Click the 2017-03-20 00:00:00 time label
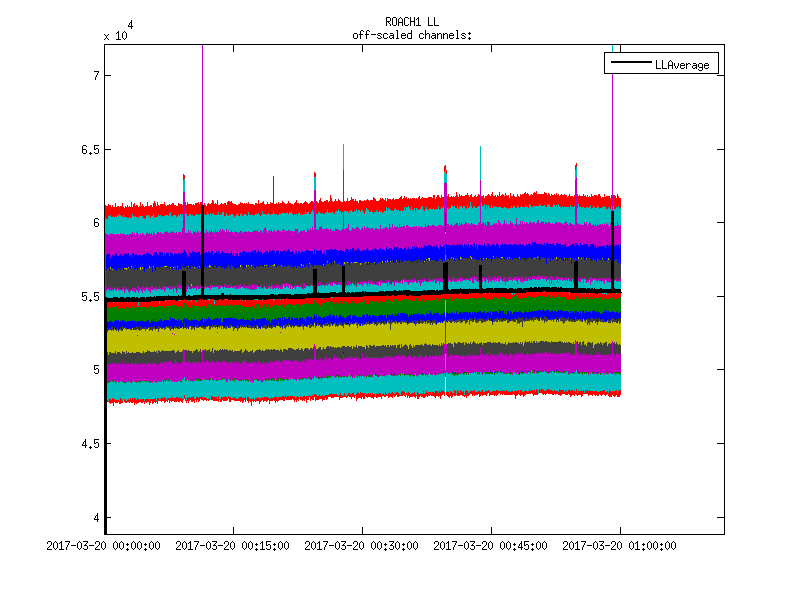Screen dimensions: 800x600 pos(105,546)
